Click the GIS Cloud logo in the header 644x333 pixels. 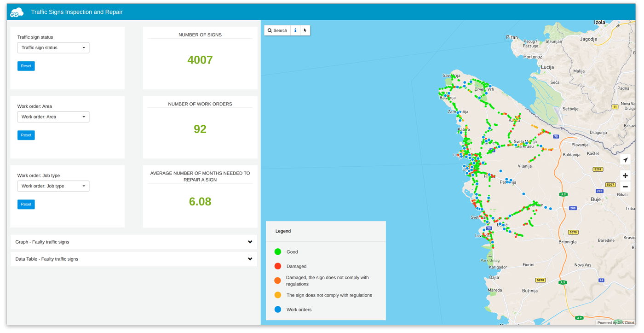[17, 12]
